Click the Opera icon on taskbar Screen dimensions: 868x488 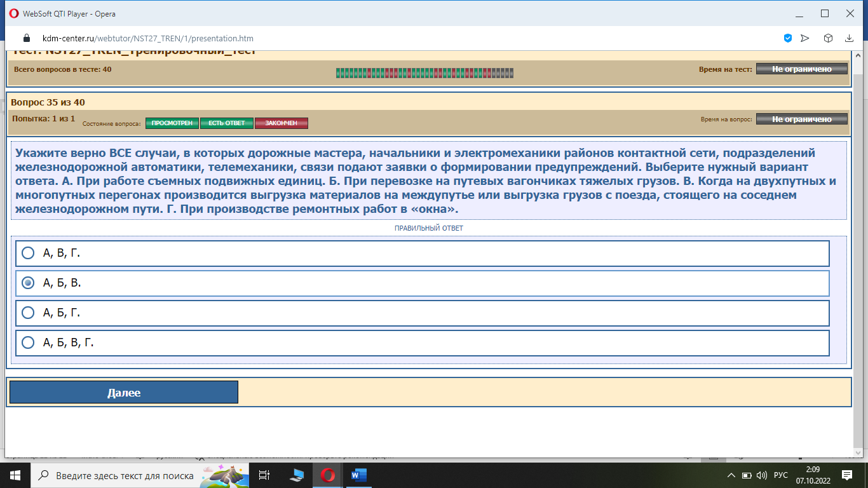[x=328, y=475]
